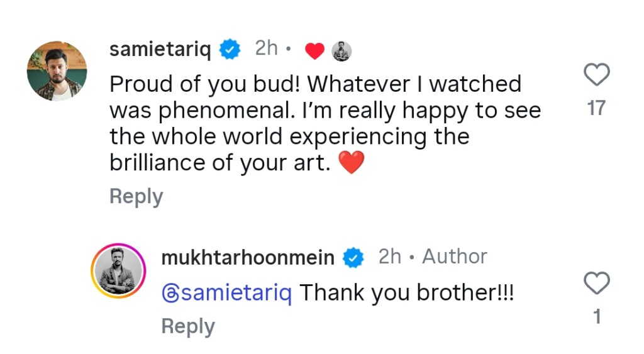
Task: Click the 2h timestamp on mukhtarhoonmein's reply
Action: (x=389, y=257)
